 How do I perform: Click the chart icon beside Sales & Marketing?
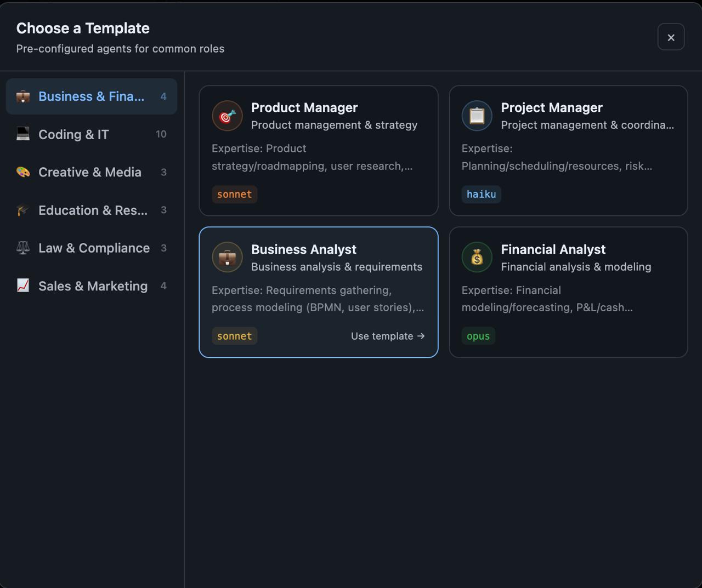pyautogui.click(x=23, y=286)
